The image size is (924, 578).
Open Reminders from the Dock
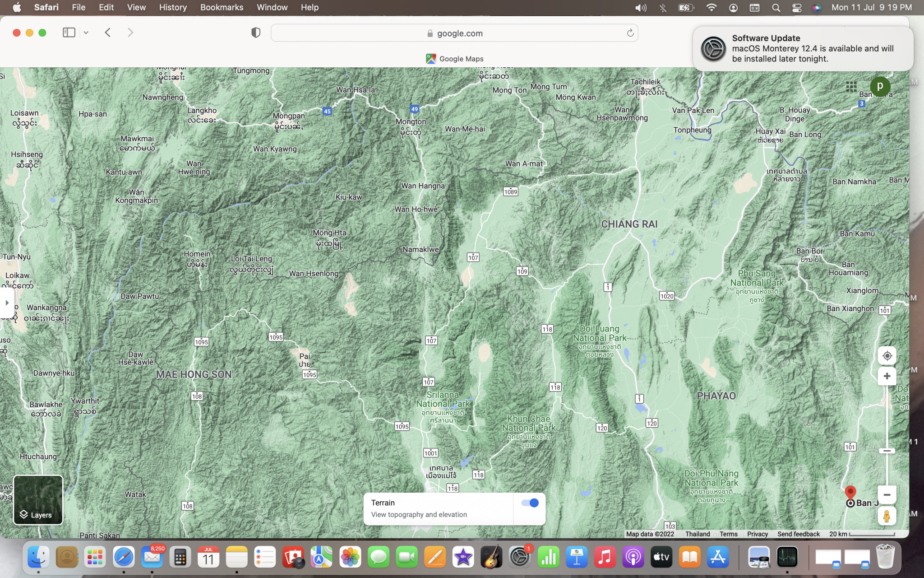(265, 557)
